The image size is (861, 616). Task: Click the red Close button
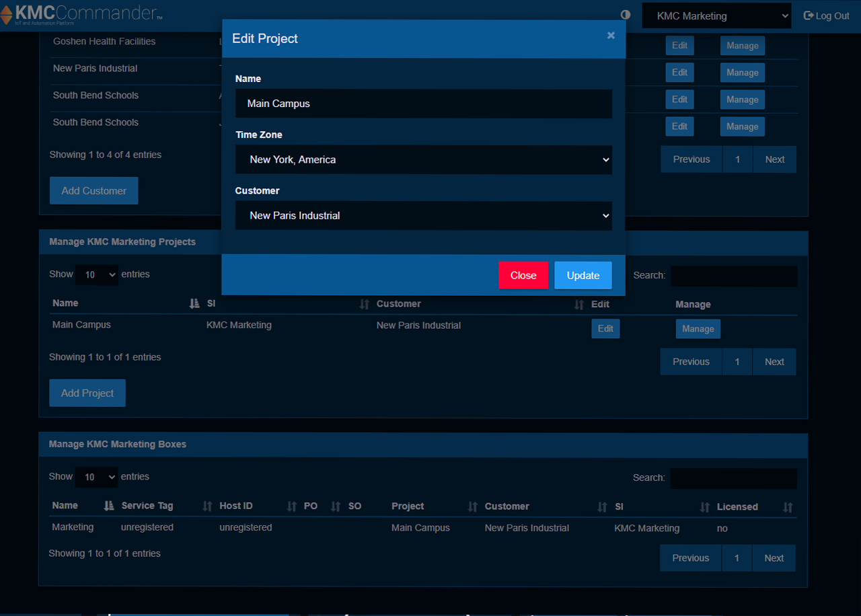(x=523, y=275)
